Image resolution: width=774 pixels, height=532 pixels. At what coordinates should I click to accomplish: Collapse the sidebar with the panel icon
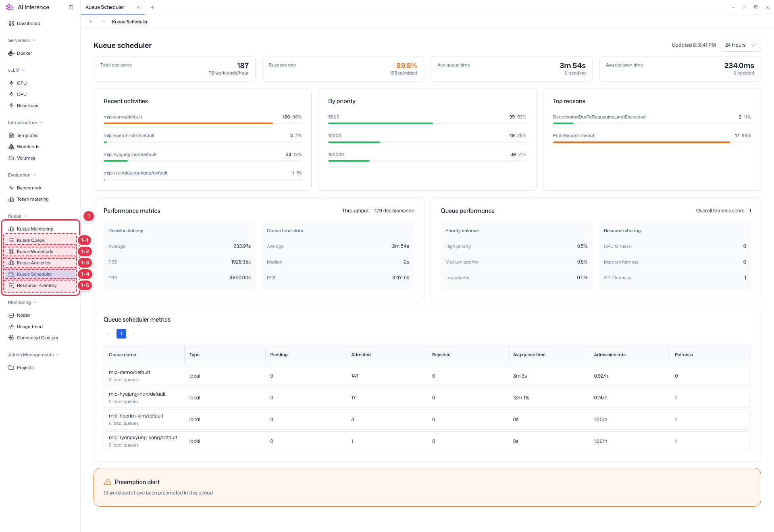coord(71,7)
